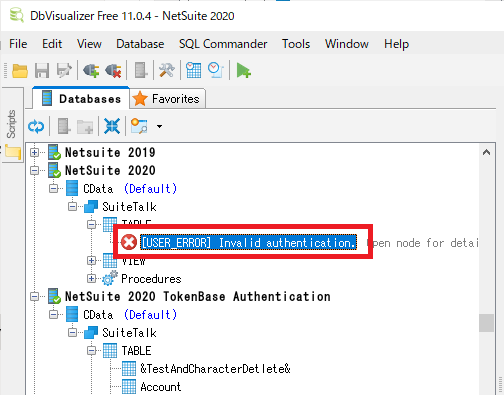Select the Account table
This screenshot has width=504, height=395.
(160, 386)
